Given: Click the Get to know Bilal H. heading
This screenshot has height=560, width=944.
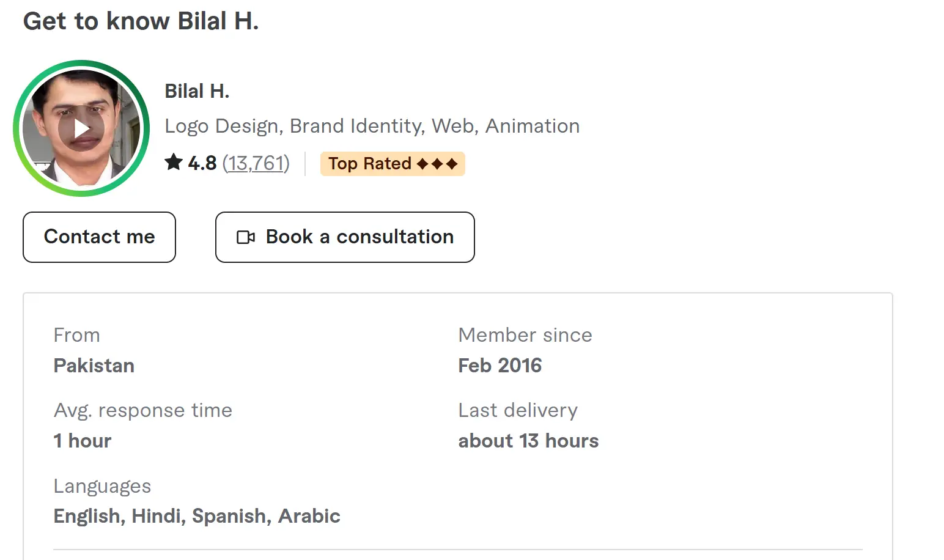Looking at the screenshot, I should click(141, 21).
